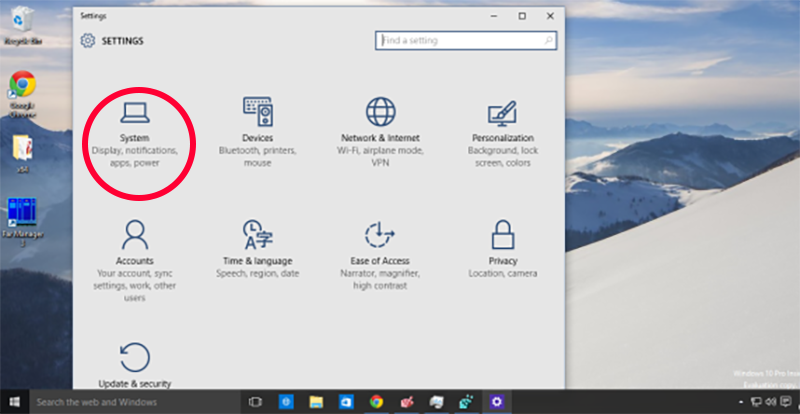Open Network & Internet settings
800x414 pixels.
(x=380, y=132)
